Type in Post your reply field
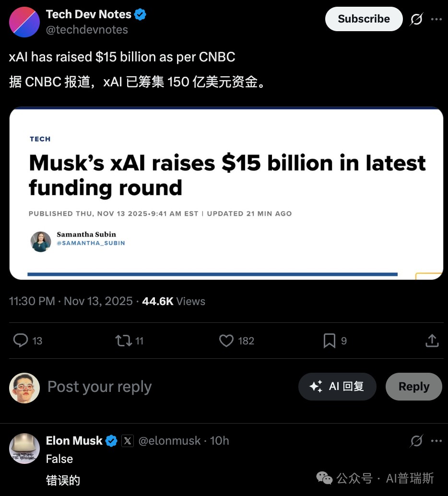 coord(144,387)
